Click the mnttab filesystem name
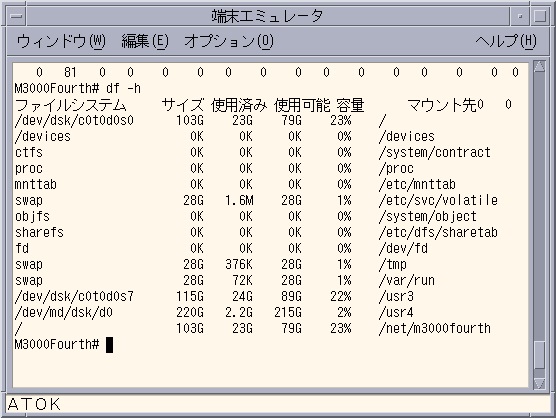 point(35,184)
